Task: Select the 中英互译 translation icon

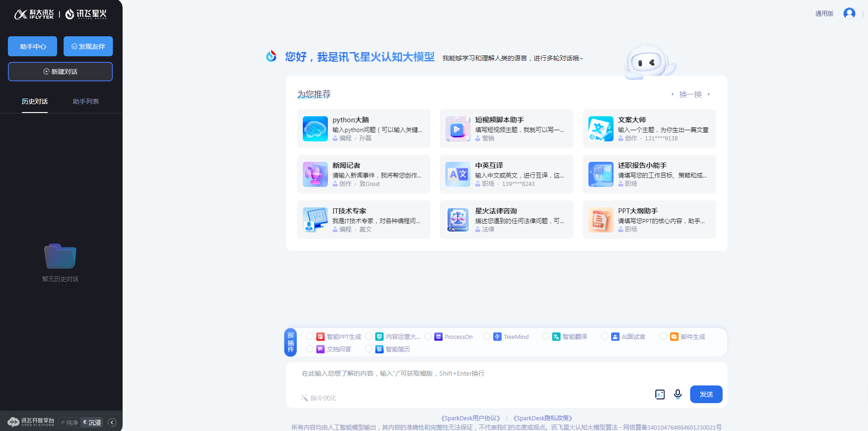Action: pyautogui.click(x=458, y=174)
